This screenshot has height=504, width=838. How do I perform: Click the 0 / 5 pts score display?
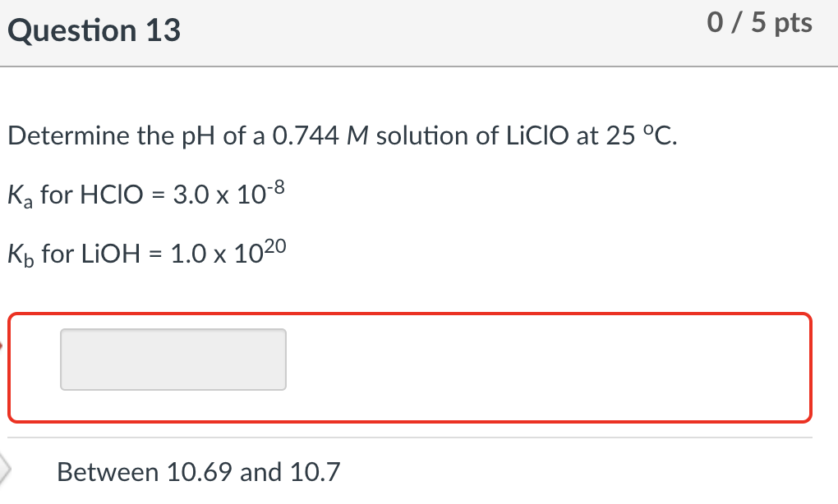click(758, 23)
